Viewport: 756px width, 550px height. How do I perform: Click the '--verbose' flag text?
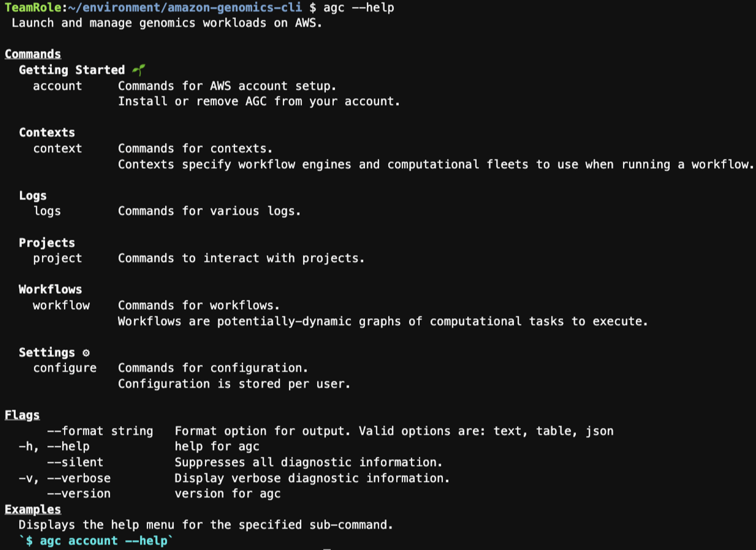(x=79, y=478)
